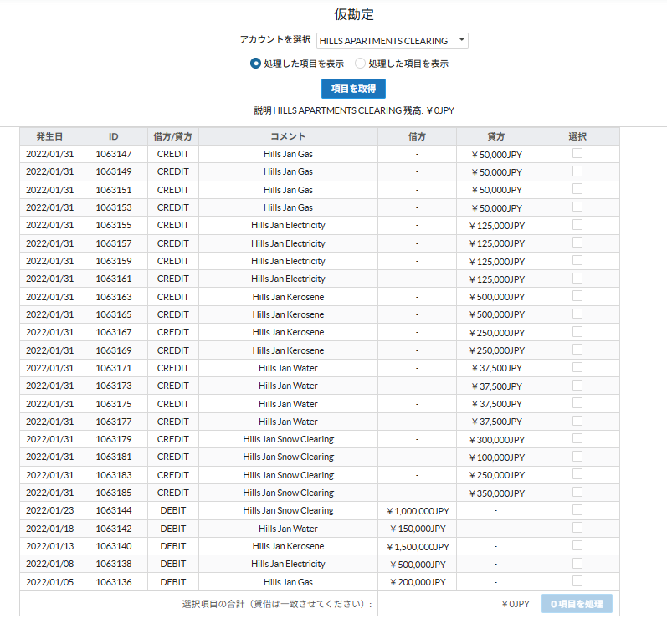Select the ¥300,000JPY Snow Clearing credit checkbox
The image size is (667, 644).
click(577, 438)
